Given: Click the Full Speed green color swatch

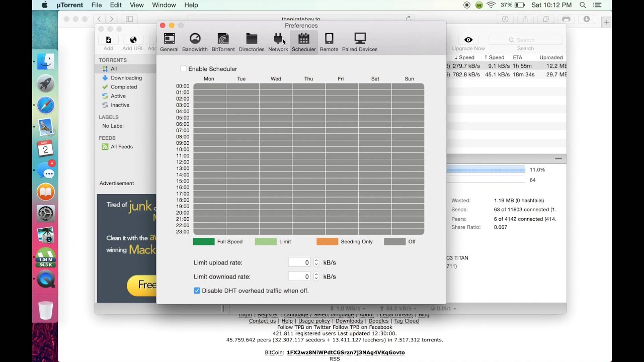Looking at the screenshot, I should pos(204,242).
